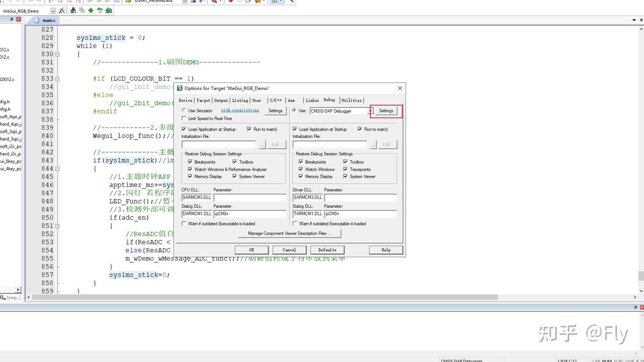Uncheck Watch Windows & Performance Analyzer

point(190,170)
